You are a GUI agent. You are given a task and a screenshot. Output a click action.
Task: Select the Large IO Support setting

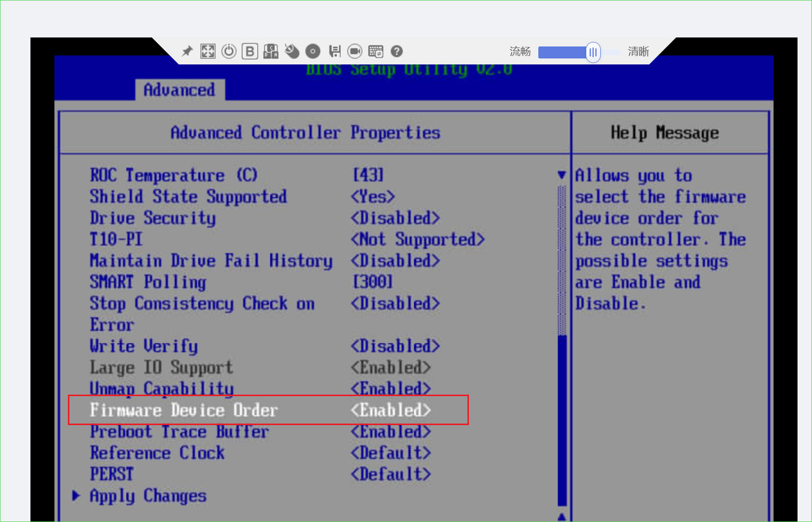(x=161, y=368)
